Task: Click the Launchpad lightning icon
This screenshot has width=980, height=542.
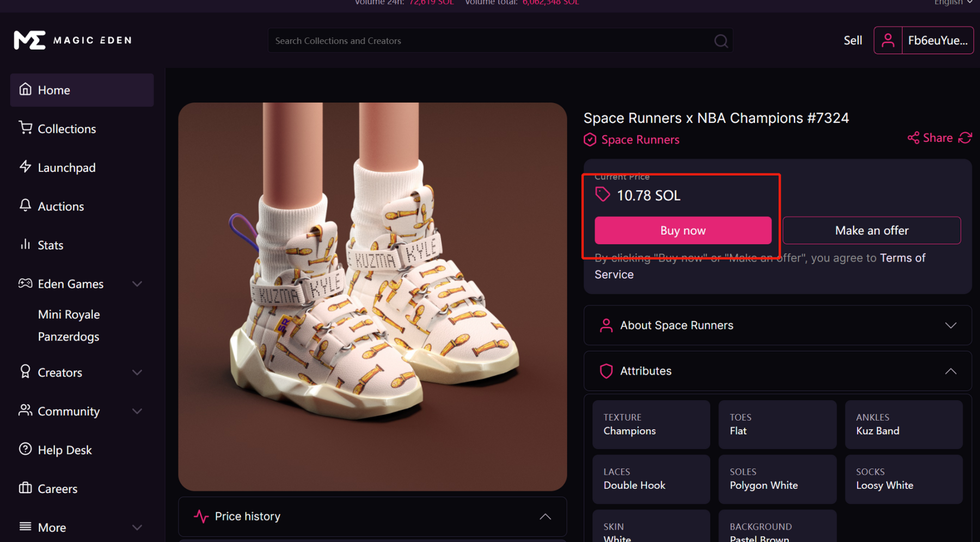Action: (25, 167)
